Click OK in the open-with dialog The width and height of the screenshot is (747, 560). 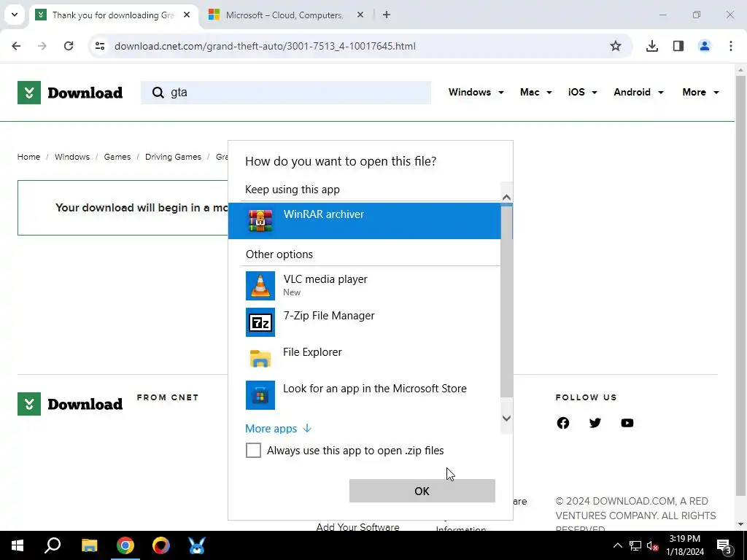click(x=422, y=491)
